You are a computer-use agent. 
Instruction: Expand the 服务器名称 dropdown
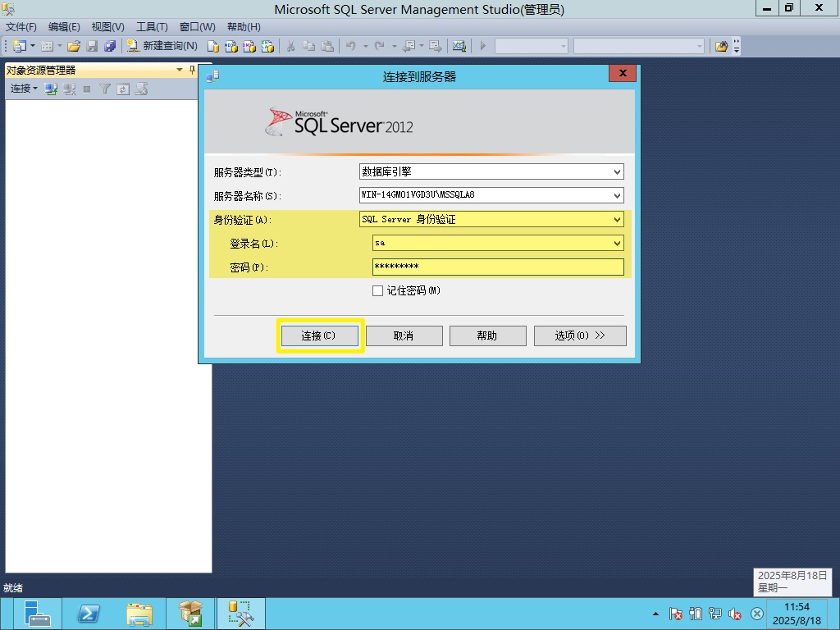click(617, 195)
